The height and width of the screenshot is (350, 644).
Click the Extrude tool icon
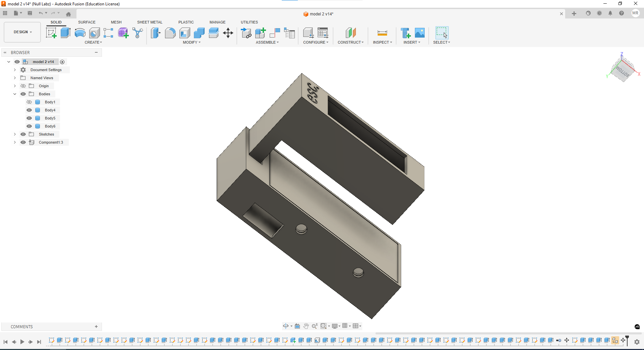click(x=65, y=33)
